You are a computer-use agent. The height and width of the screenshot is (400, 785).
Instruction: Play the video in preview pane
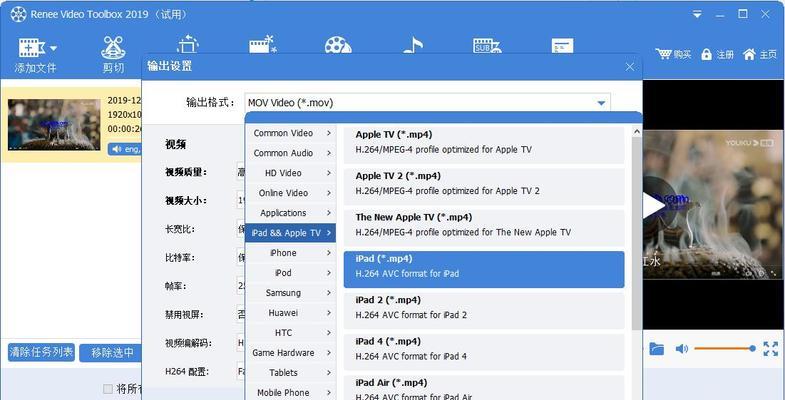[x=653, y=206]
